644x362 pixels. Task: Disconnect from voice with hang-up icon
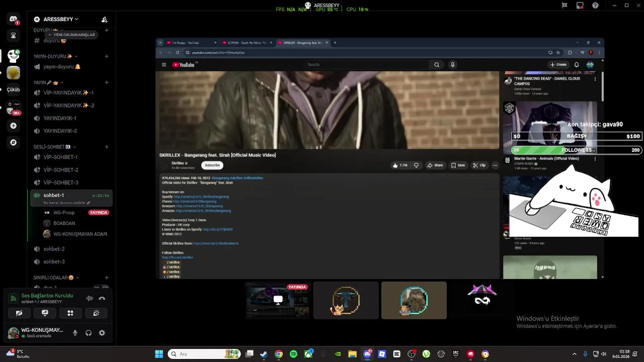coord(102,298)
